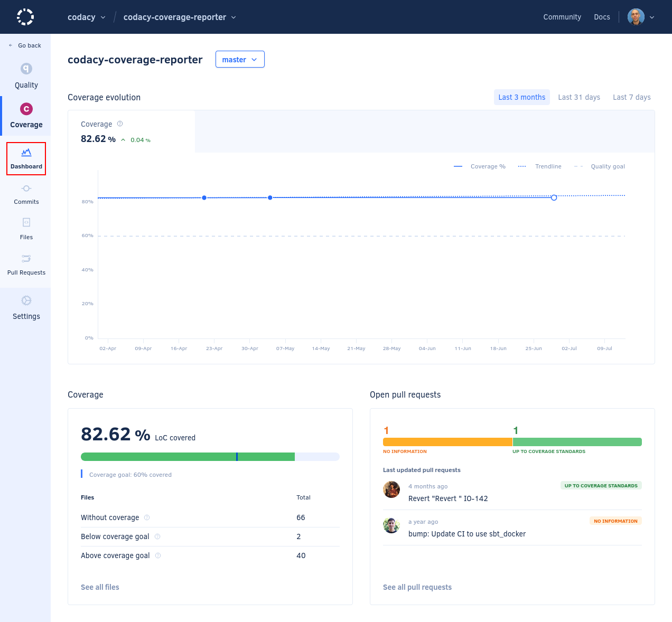Click the LoC covered progress bar
This screenshot has width=672, height=622.
(x=210, y=456)
